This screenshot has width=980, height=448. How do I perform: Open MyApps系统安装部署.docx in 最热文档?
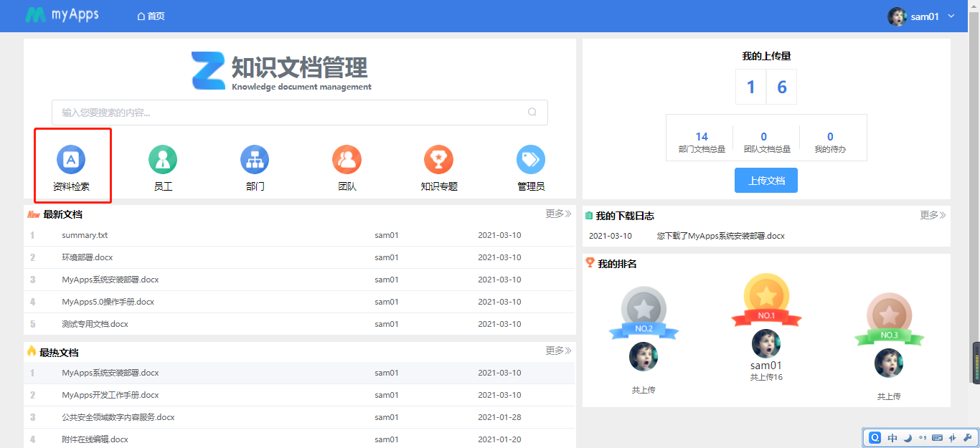click(110, 373)
